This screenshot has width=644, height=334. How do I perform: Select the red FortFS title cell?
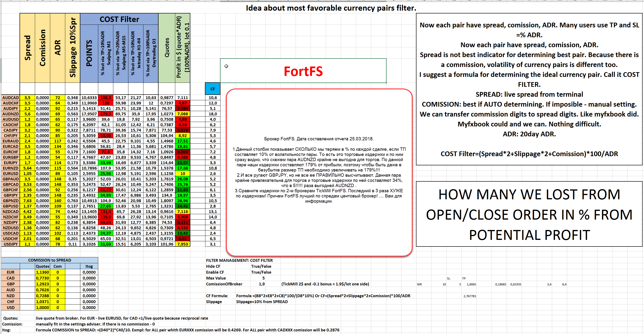tap(303, 71)
